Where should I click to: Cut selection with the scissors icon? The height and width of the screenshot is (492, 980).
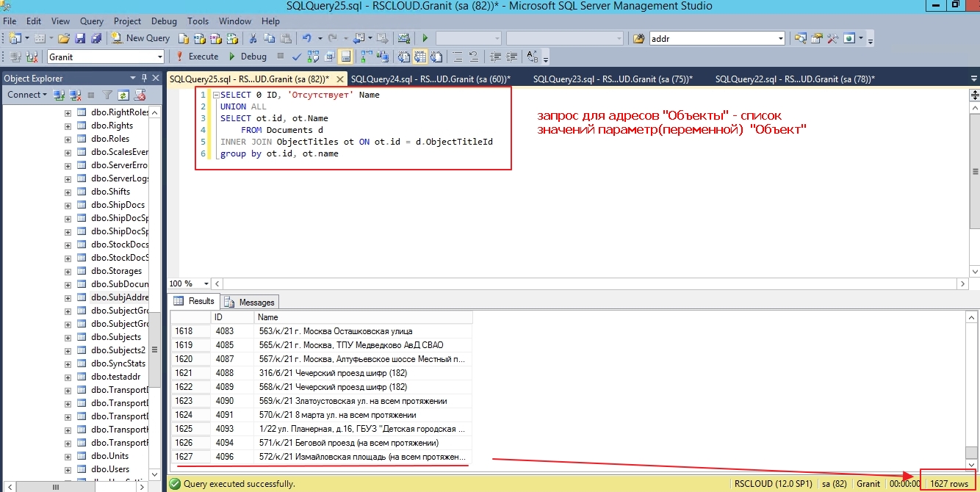pos(253,38)
